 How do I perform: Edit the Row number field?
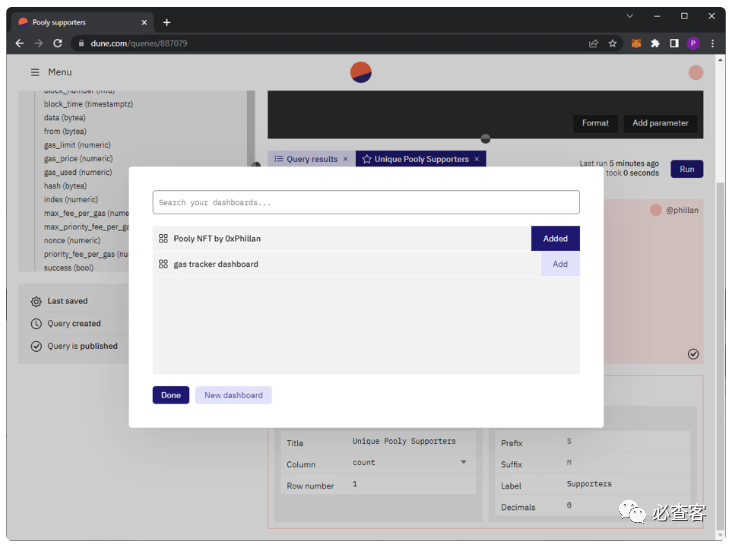[x=410, y=484]
